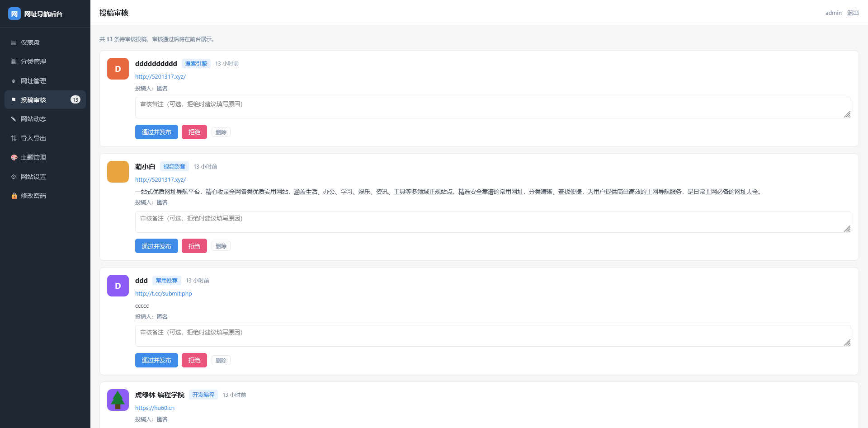Open 萌小白's http://5201317.xyz/ link

click(x=160, y=180)
